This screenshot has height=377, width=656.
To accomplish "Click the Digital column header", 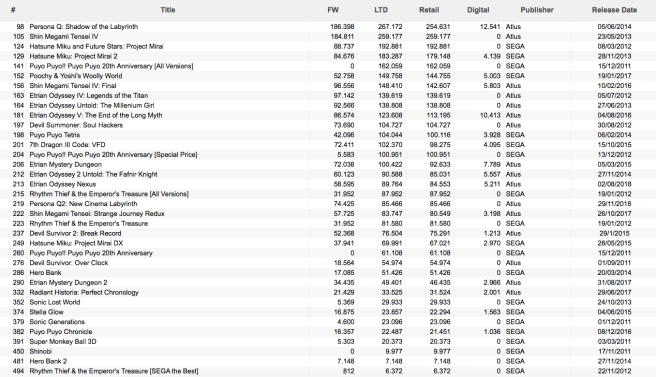I will (x=478, y=10).
